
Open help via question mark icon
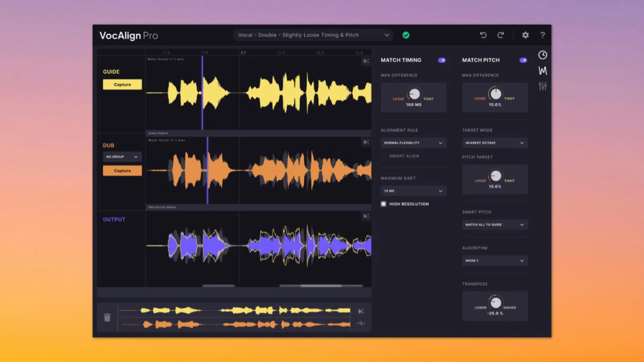(542, 35)
